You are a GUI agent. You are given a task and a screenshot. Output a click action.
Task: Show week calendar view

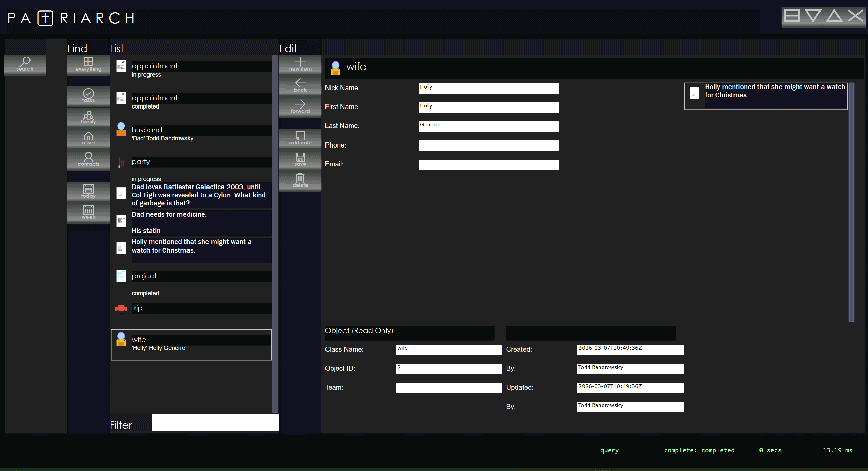(x=88, y=212)
